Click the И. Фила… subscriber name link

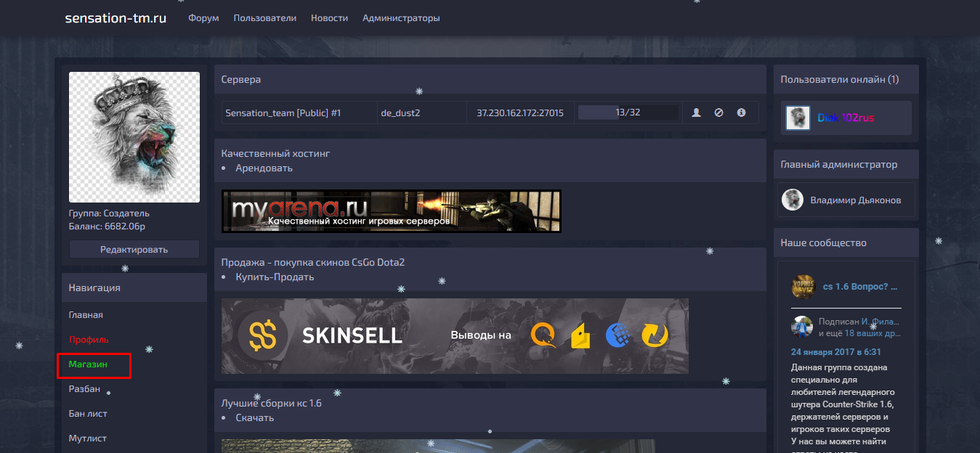(881, 321)
